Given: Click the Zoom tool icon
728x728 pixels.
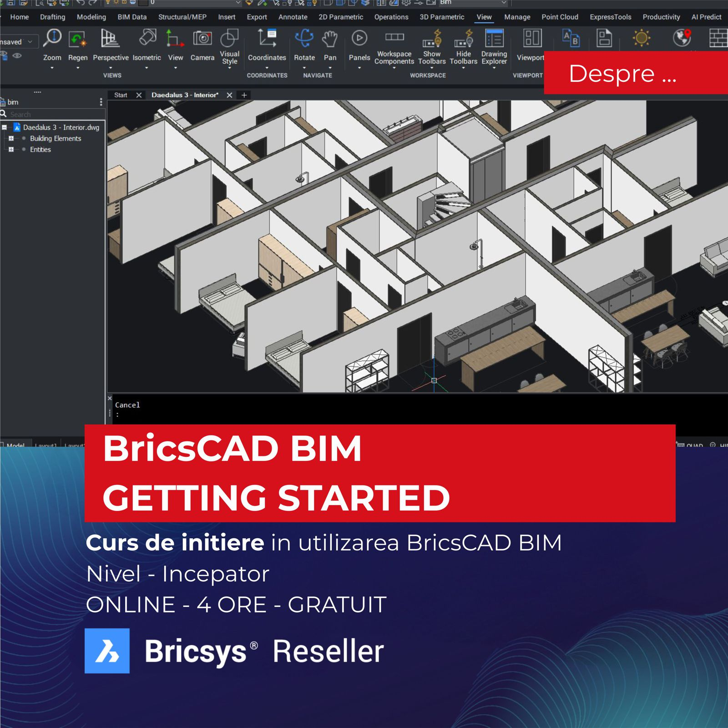Looking at the screenshot, I should (52, 39).
